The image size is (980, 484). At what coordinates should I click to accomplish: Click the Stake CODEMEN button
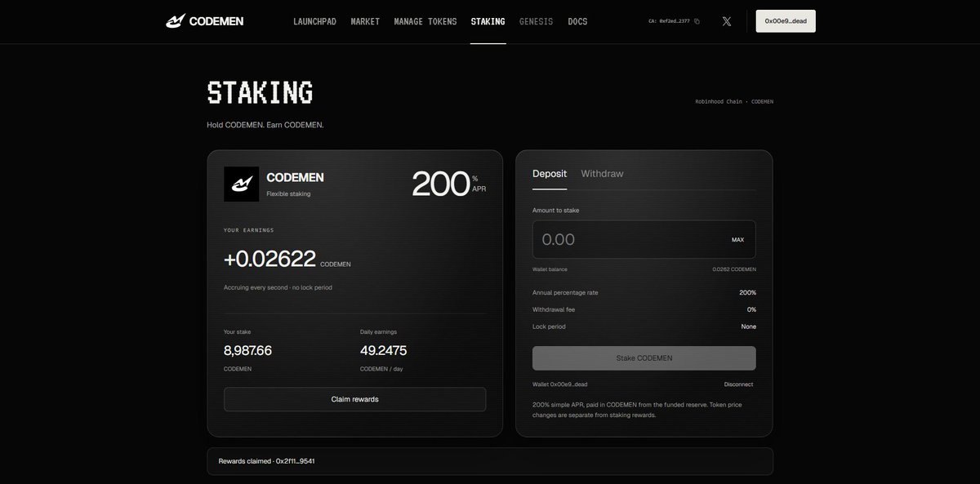click(x=644, y=358)
